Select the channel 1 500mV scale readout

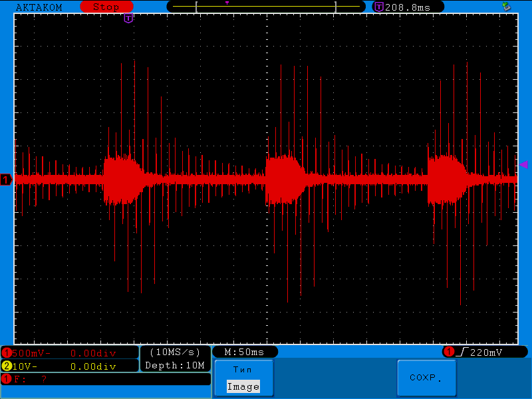pos(70,353)
